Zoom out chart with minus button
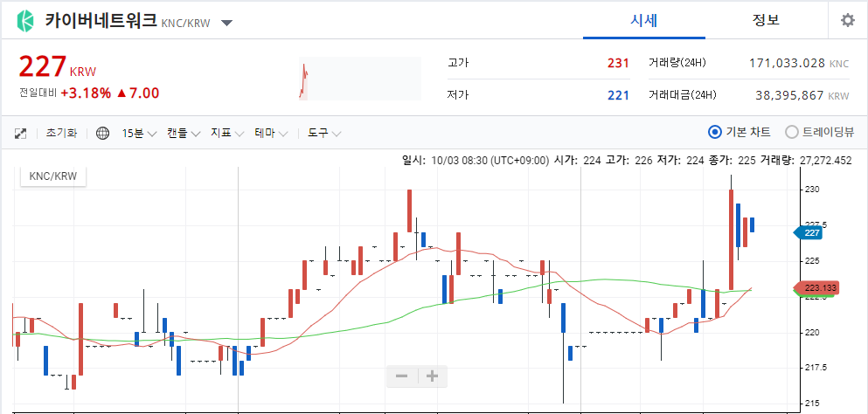Image resolution: width=868 pixels, height=414 pixels. 402,376
